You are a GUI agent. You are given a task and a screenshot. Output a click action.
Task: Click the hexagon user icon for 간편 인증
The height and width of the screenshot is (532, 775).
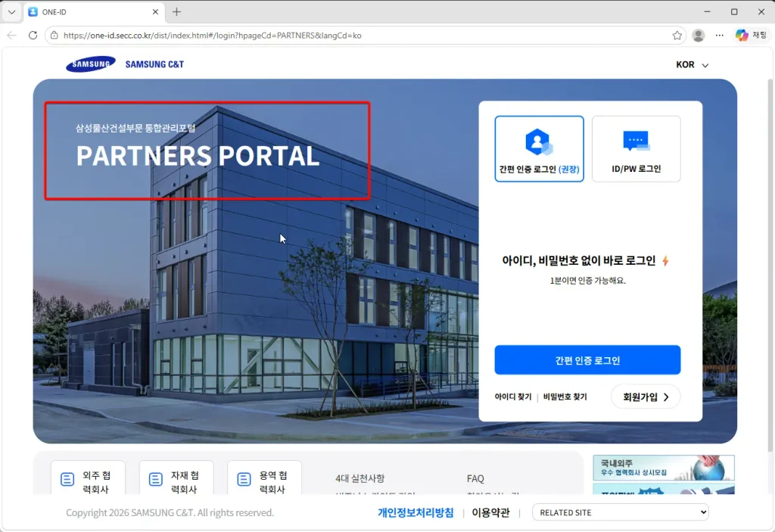[x=539, y=142]
